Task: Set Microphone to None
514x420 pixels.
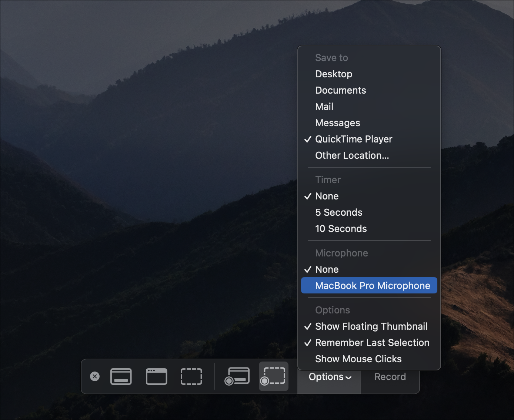Action: [369, 269]
